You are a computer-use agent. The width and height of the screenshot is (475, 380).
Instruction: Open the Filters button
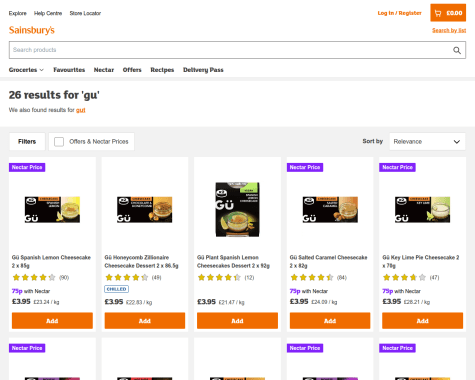27,142
